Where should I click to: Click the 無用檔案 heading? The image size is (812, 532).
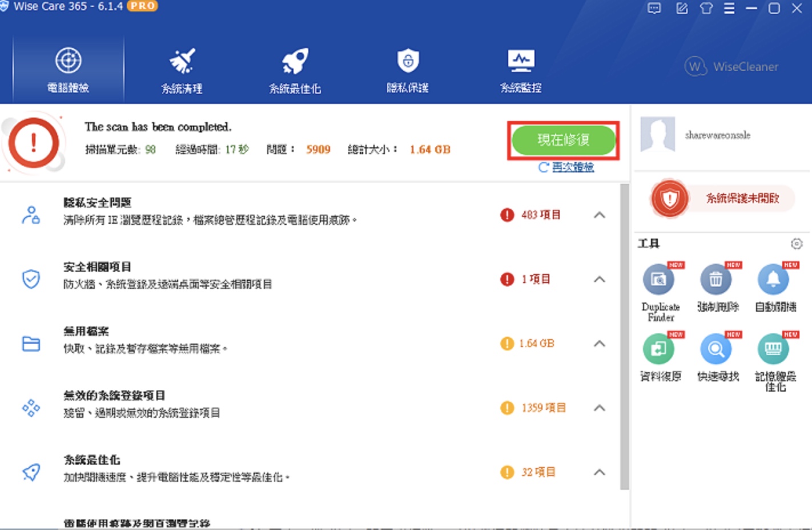click(86, 331)
